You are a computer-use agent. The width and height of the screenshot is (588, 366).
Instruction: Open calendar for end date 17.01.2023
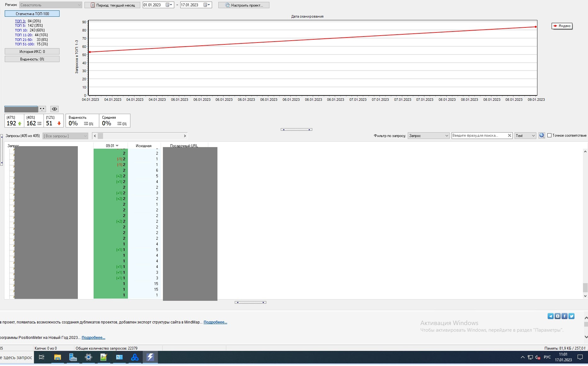coord(205,5)
